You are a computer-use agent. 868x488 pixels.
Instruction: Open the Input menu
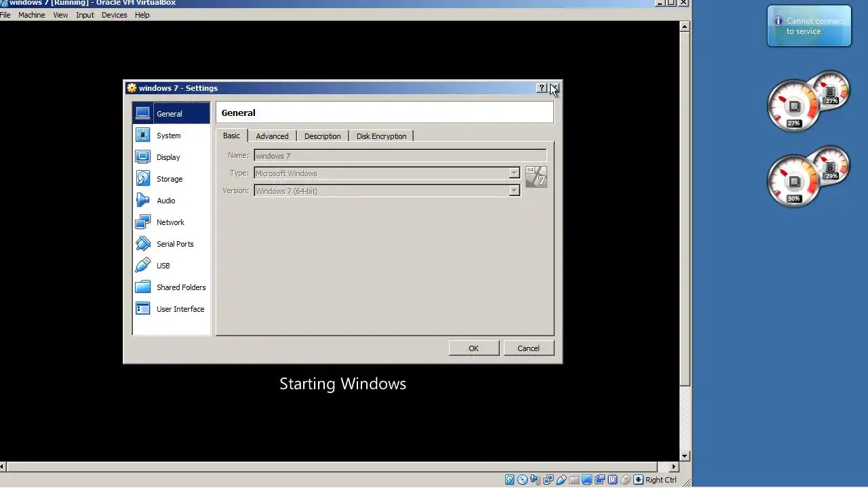85,15
